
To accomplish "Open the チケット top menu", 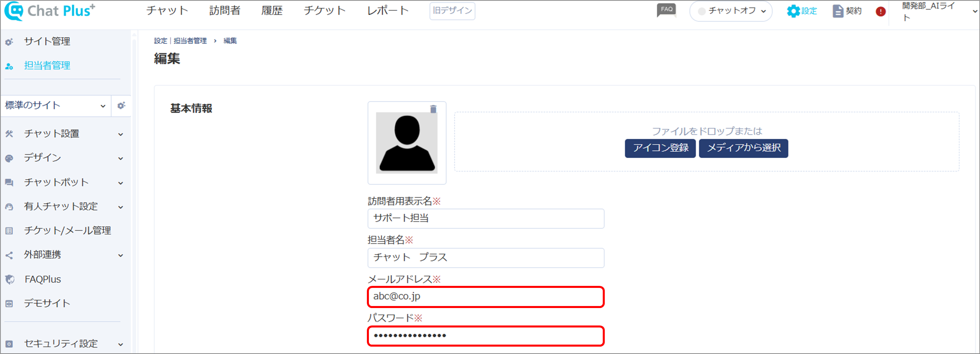I will click(325, 11).
